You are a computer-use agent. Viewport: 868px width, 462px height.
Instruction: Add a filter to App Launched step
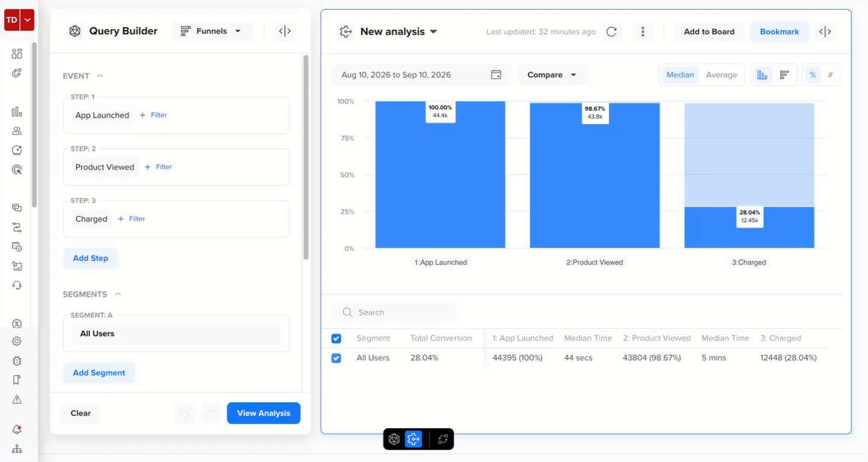(x=153, y=115)
